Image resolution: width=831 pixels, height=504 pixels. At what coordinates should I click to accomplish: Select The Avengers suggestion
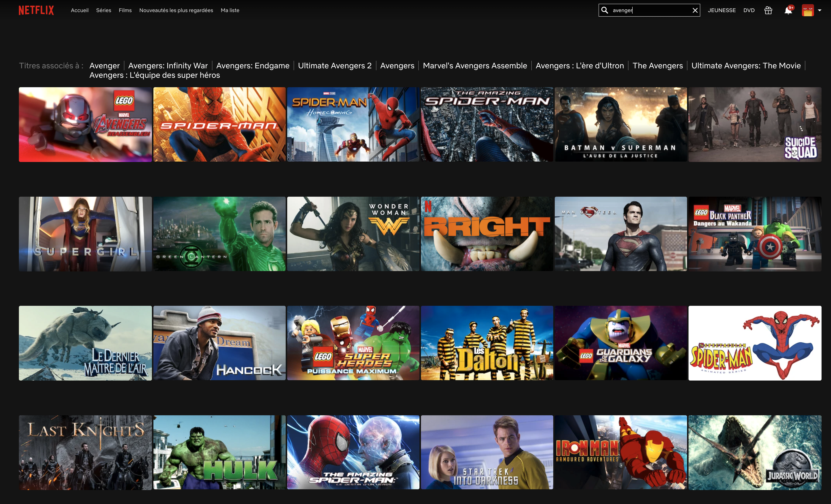click(658, 66)
